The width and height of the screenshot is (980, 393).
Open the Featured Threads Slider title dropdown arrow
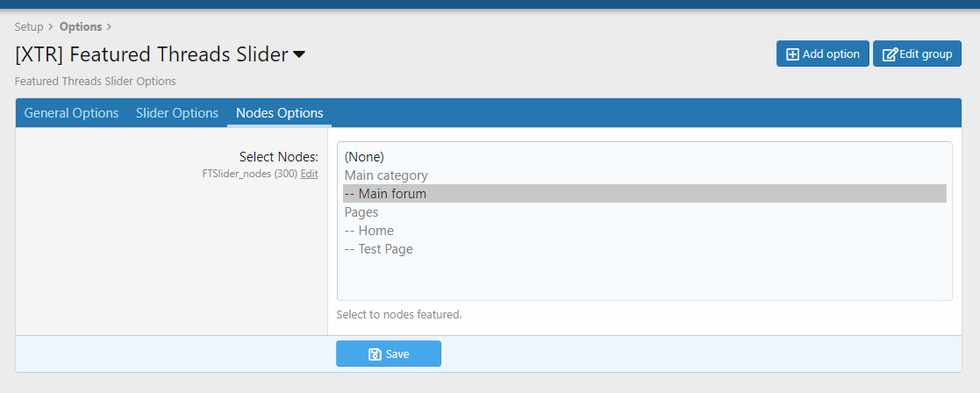(299, 55)
